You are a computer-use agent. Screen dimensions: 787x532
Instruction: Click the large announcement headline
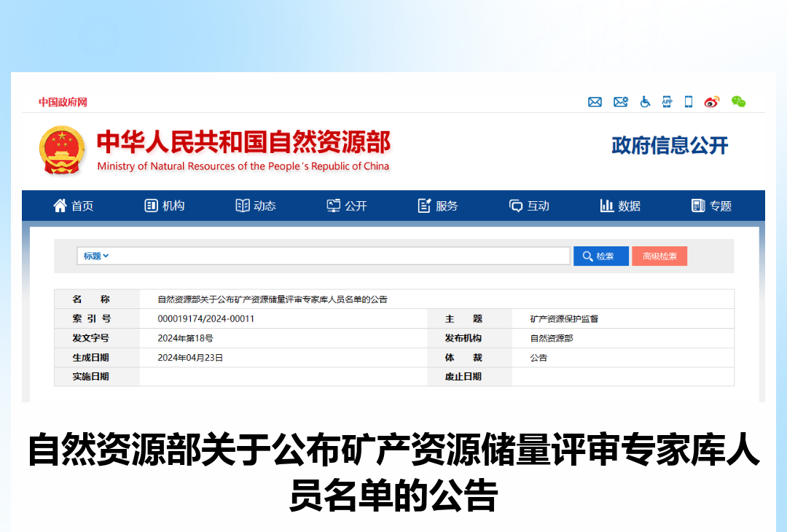click(x=393, y=472)
